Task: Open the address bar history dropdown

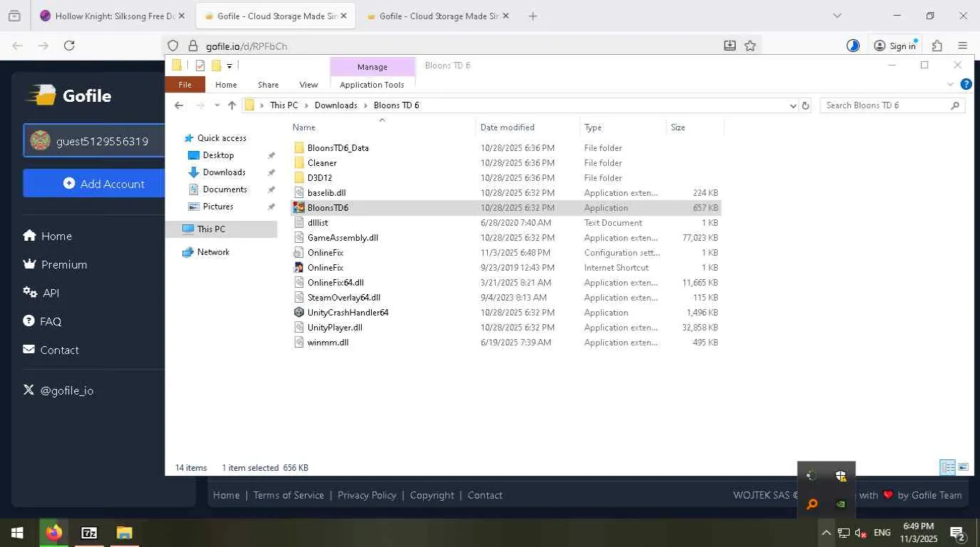Action: click(793, 105)
